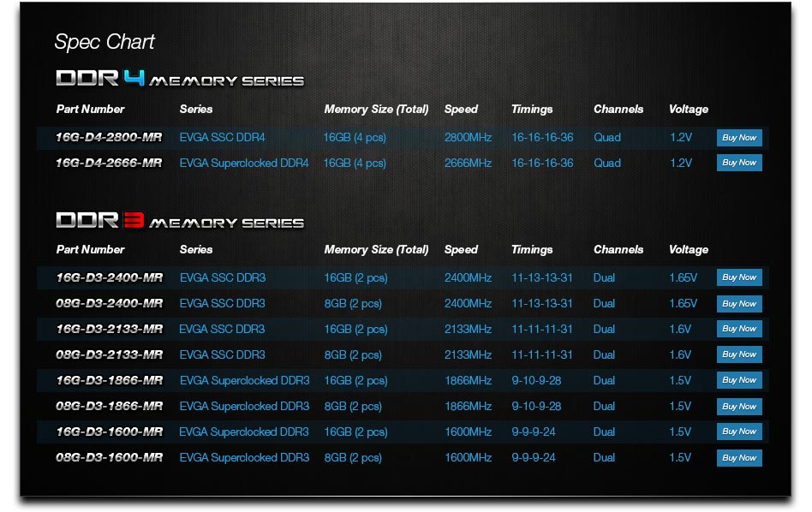Click part number 16G-D4-2800-MR

tap(109, 138)
